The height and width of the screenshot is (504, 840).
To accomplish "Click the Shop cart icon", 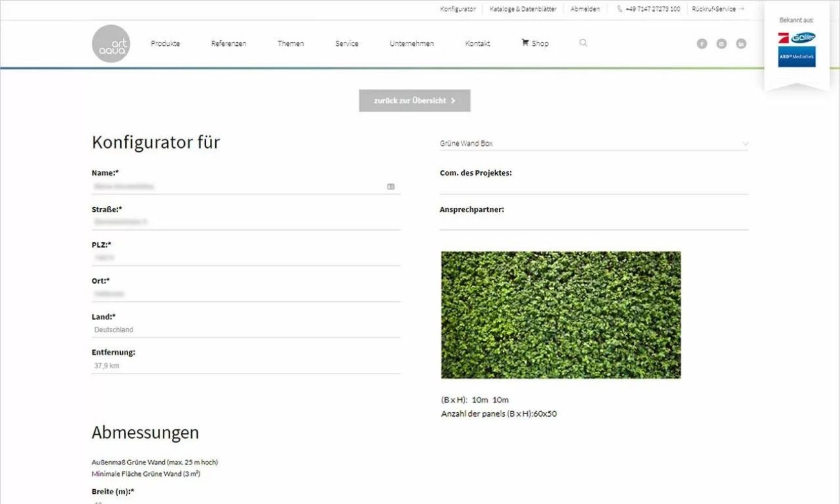I will (x=525, y=43).
